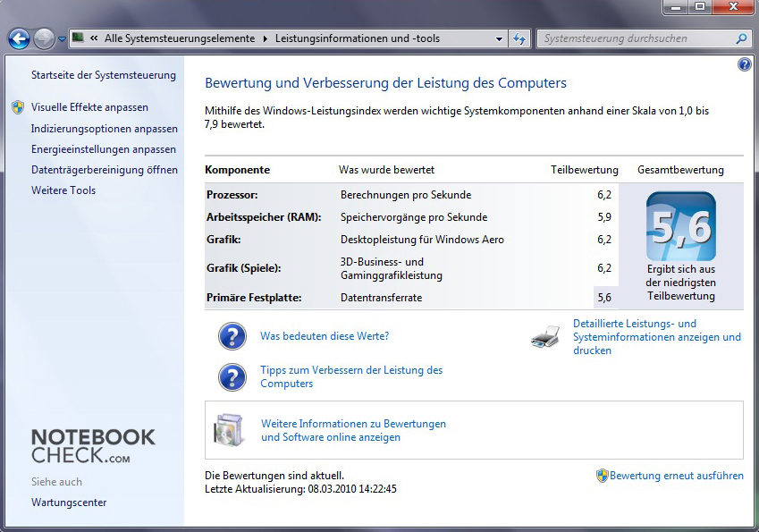Screen dimensions: 759x532
Task: Open Startseite der Systemsteuerung
Action: tap(104, 75)
